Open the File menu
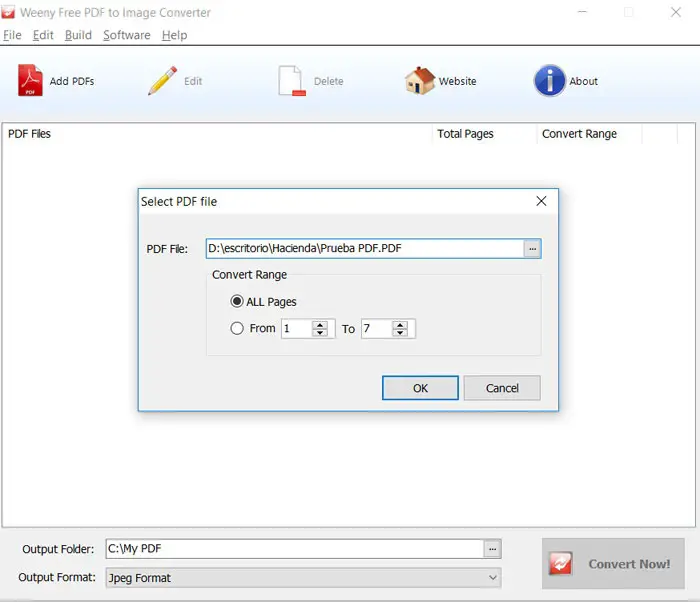 (12, 35)
